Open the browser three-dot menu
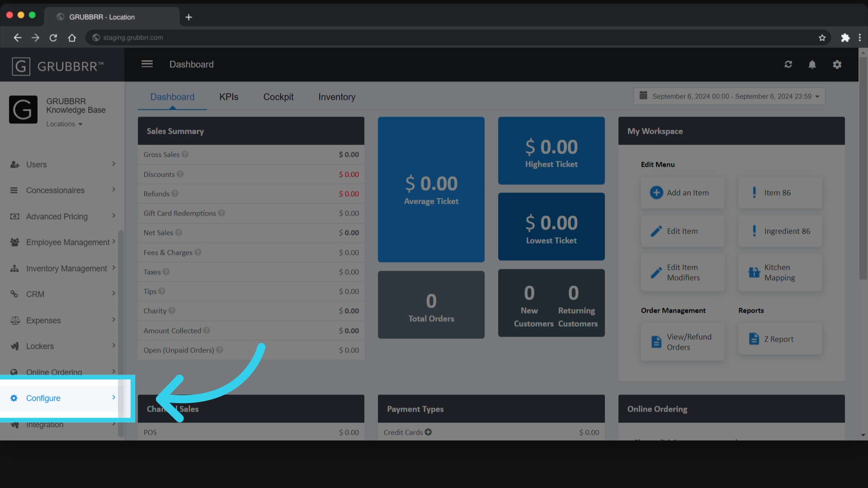 pos(859,38)
